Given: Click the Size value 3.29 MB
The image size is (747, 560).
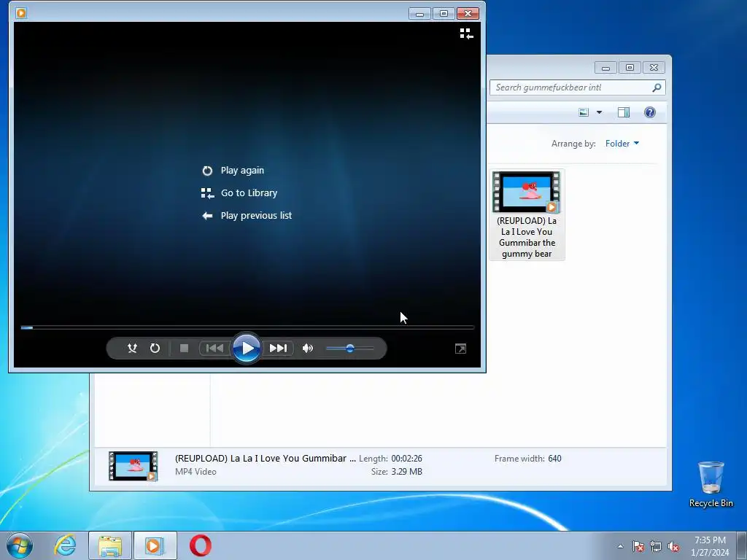Looking at the screenshot, I should click(x=407, y=472).
